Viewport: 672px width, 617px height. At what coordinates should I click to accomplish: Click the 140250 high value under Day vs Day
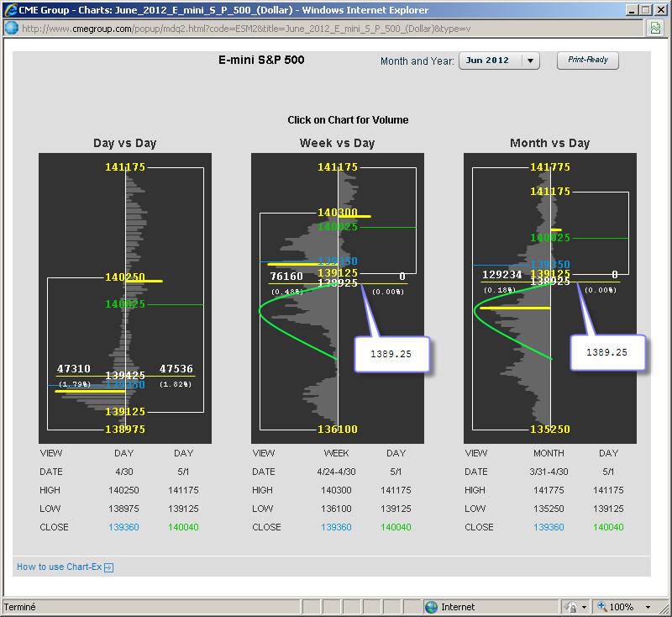click(123, 490)
